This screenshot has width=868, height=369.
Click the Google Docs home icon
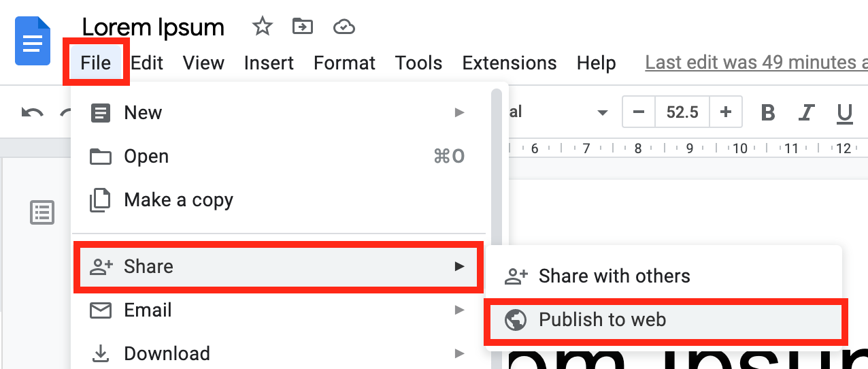pos(33,42)
